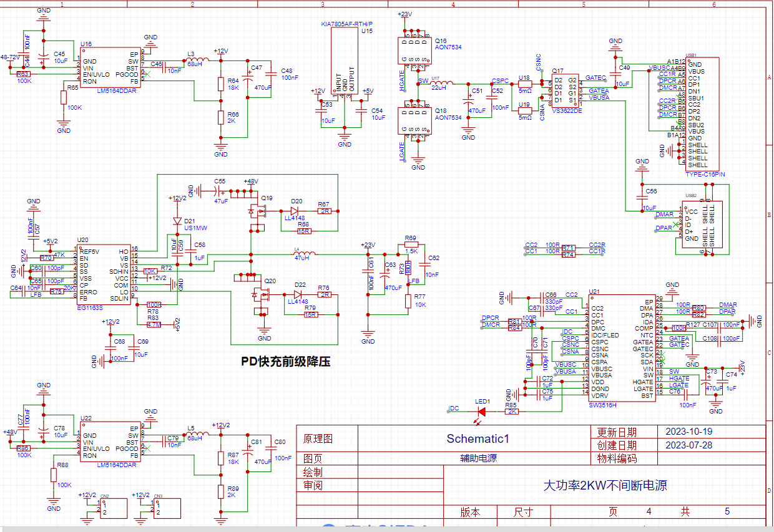Image resolution: width=774 pixels, height=532 pixels.
Task: Click the C53 capacitor designator
Action: [x=326, y=104]
